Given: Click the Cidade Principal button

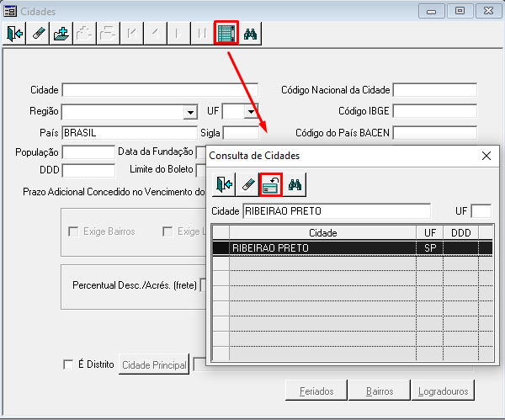Looking at the screenshot, I should click(154, 364).
